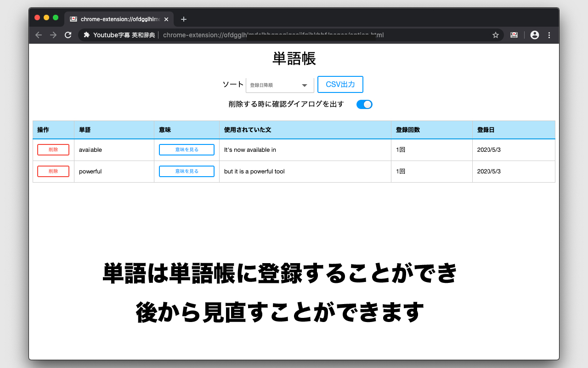Reload the page using the refresh icon
The height and width of the screenshot is (368, 588).
tap(68, 35)
